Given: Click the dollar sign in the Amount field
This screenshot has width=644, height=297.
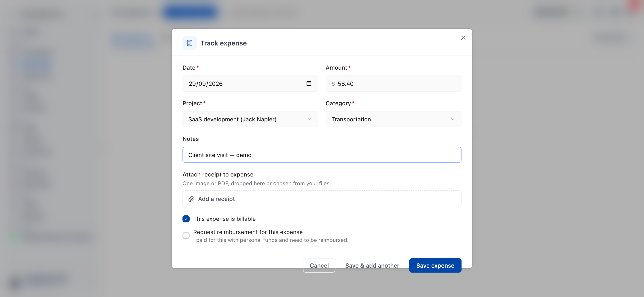Looking at the screenshot, I should click(333, 84).
